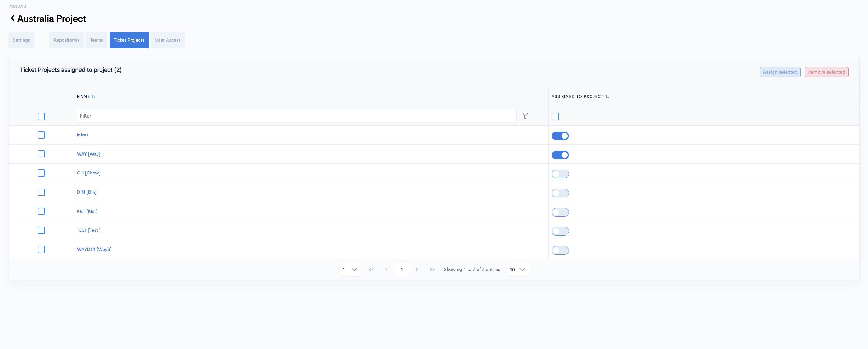868x349 pixels.
Task: Select the WAY [Way] row checkbox
Action: [x=41, y=154]
